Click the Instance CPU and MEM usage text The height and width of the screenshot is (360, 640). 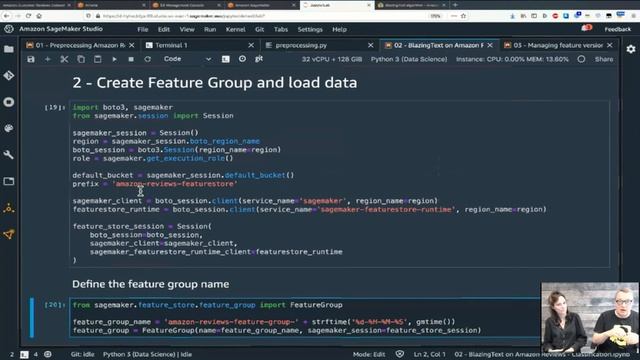point(512,59)
